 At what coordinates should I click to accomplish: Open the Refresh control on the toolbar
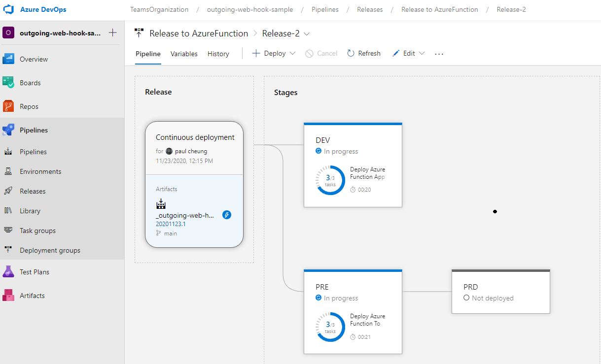click(363, 53)
